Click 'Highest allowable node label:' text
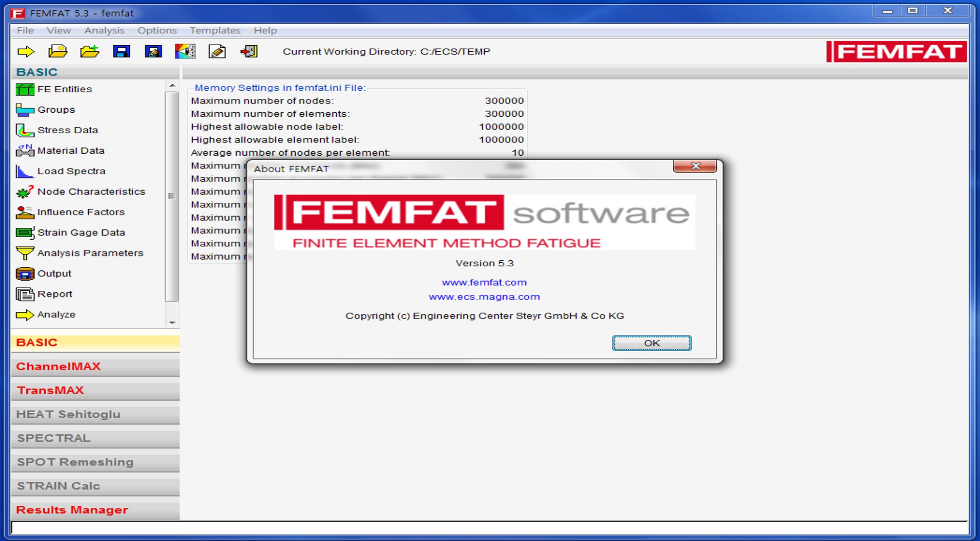Screen dimensions: 980x541 (267, 127)
